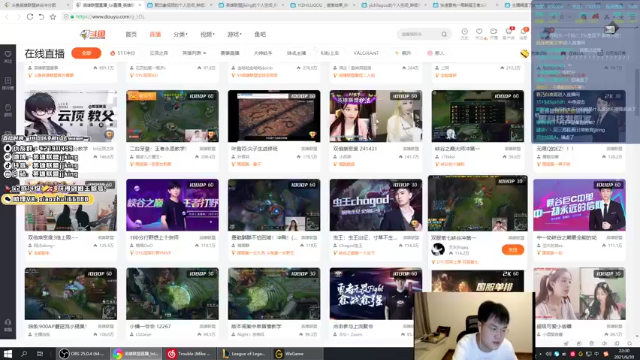Open the 虫王chogod stream thumbnail

[x=376, y=204]
